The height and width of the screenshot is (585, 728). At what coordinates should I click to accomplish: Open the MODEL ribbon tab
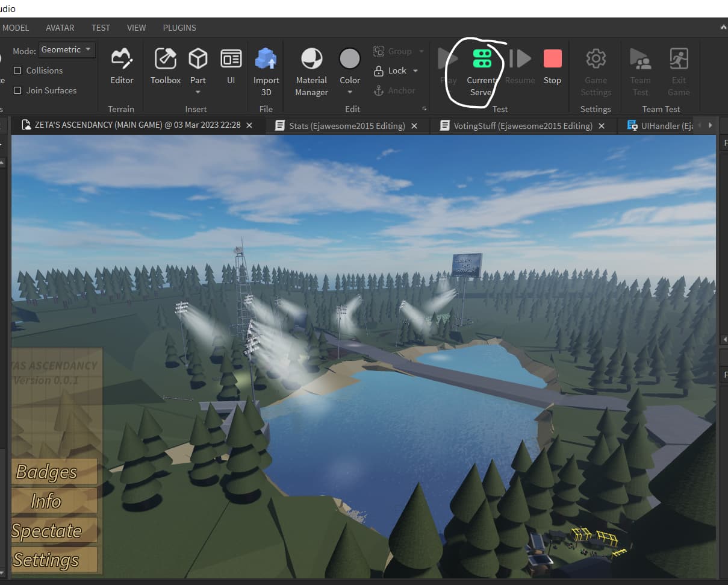point(16,28)
